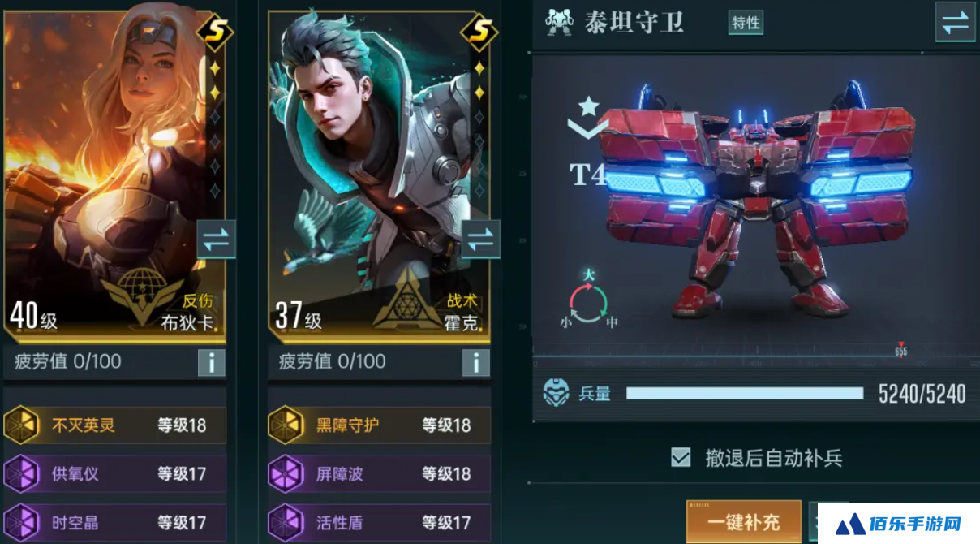Select the 时空晶 skill row
The width and height of the screenshot is (980, 544).
pyautogui.click(x=114, y=521)
